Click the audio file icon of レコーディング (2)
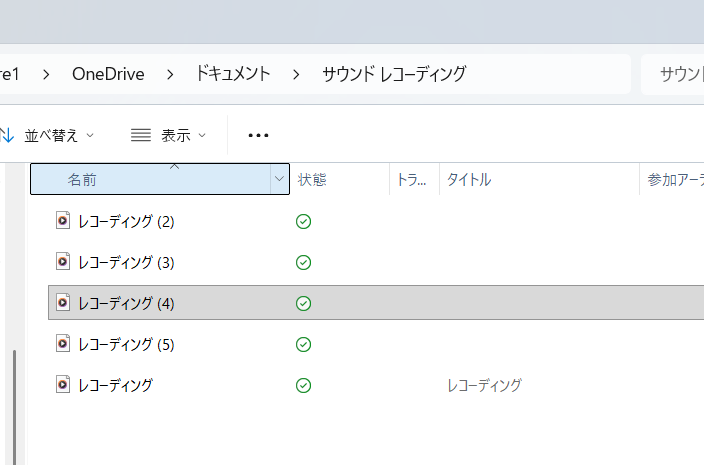Screen dimensions: 704x465 tap(63, 221)
